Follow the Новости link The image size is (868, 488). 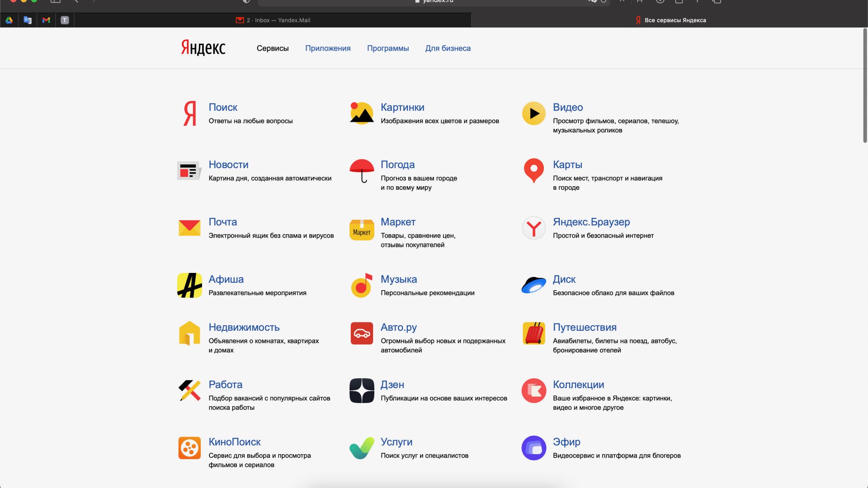pyautogui.click(x=228, y=164)
